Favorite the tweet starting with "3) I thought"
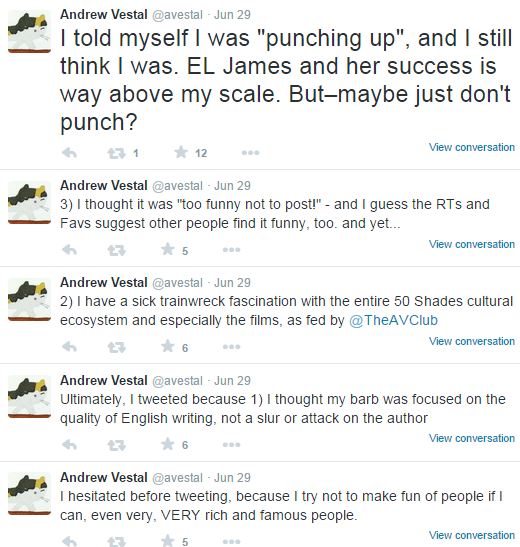The width and height of the screenshot is (520, 547). 168,249
